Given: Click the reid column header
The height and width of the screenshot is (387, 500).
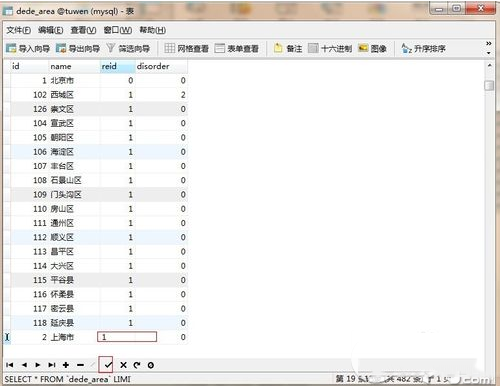Looking at the screenshot, I should point(118,66).
